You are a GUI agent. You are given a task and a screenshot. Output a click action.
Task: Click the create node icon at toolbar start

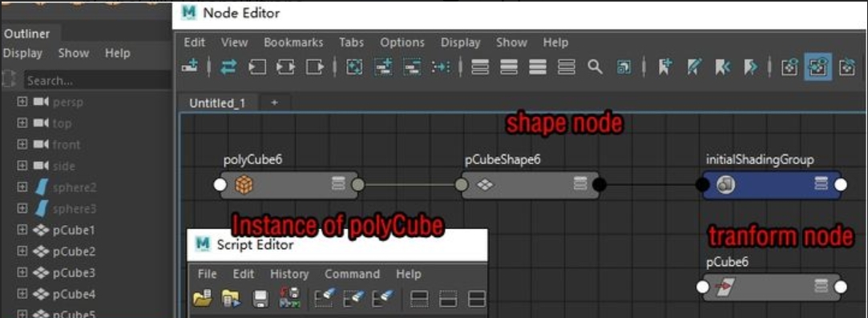click(190, 67)
